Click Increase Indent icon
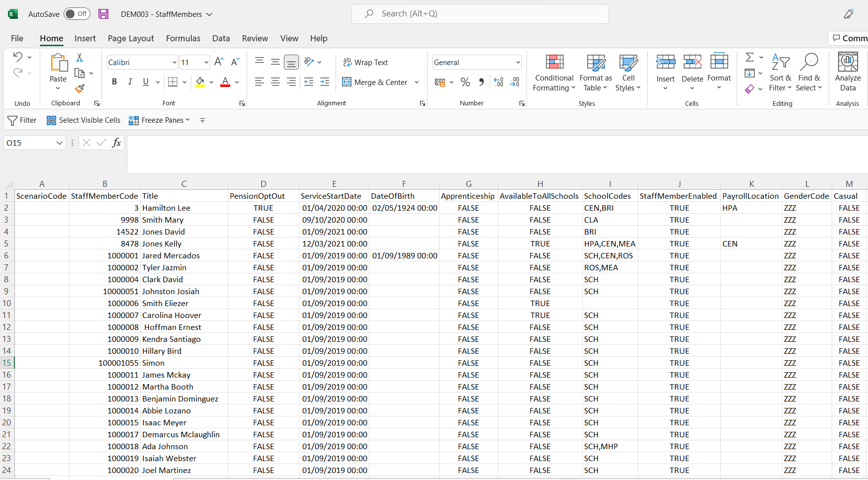The width and height of the screenshot is (868, 480). point(325,82)
